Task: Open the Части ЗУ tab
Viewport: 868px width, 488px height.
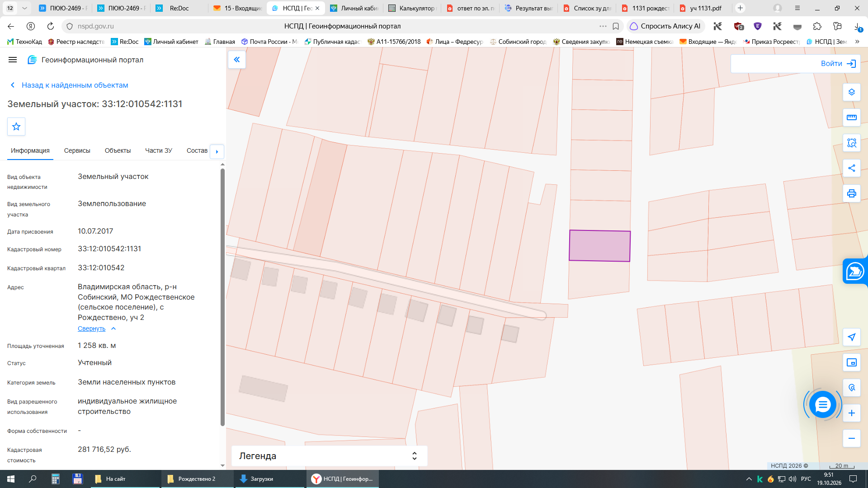Action: tap(159, 150)
